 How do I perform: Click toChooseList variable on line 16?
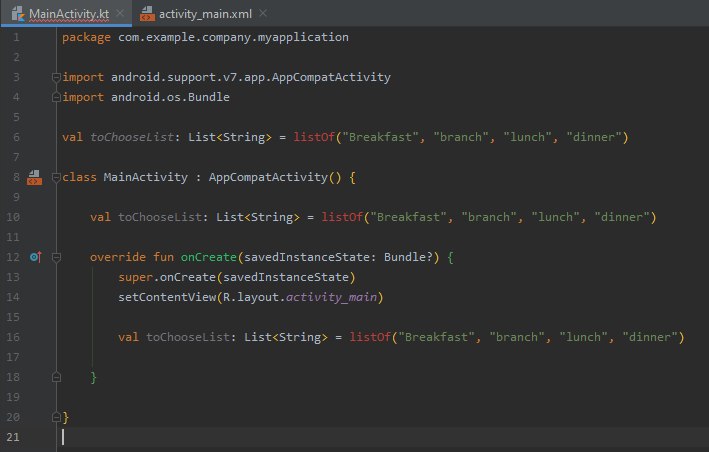188,337
